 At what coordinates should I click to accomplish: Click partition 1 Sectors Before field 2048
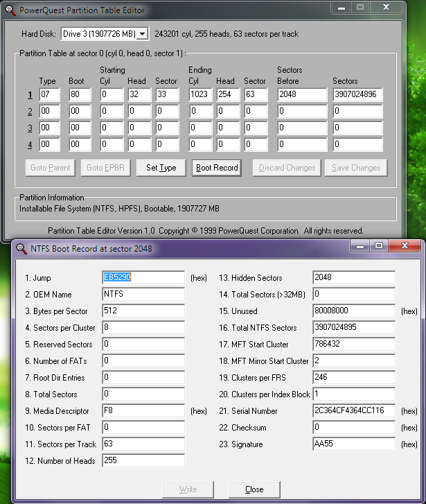click(x=302, y=94)
